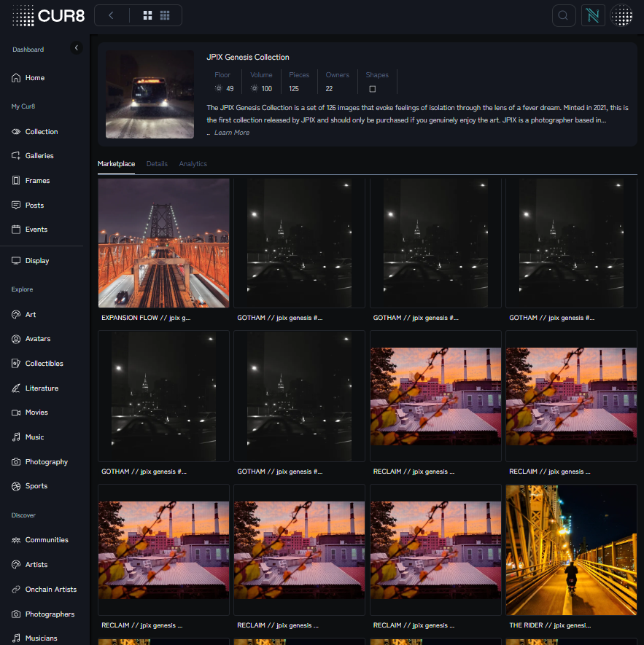Explore the Sports category
The width and height of the screenshot is (644, 645).
click(x=30, y=486)
